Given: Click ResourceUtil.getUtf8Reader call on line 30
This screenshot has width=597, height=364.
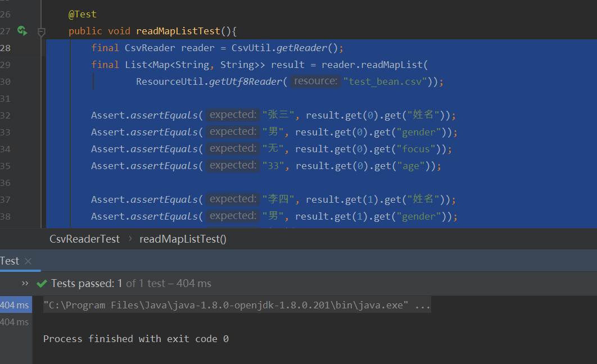Looking at the screenshot, I should pos(211,81).
